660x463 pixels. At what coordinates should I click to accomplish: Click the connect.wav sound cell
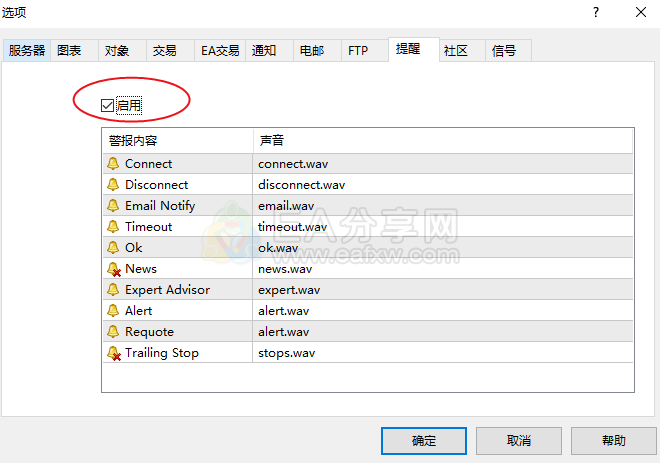(x=443, y=163)
